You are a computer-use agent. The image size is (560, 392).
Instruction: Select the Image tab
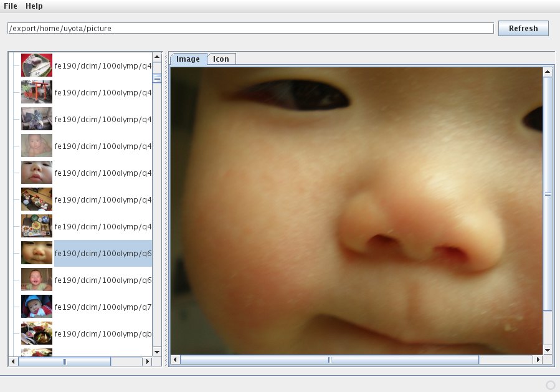coord(188,59)
